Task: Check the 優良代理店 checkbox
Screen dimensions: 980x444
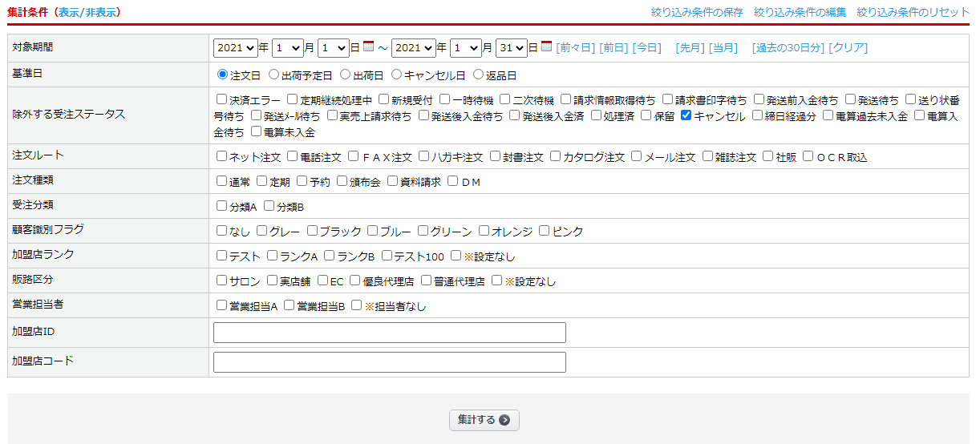Action: pos(356,281)
